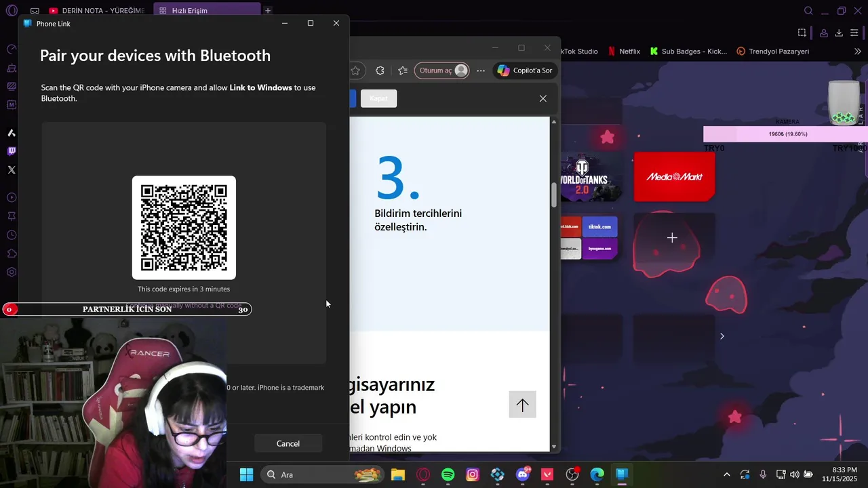Click the Edge scrollbar down arrow
The height and width of the screenshot is (488, 868).
tap(554, 447)
